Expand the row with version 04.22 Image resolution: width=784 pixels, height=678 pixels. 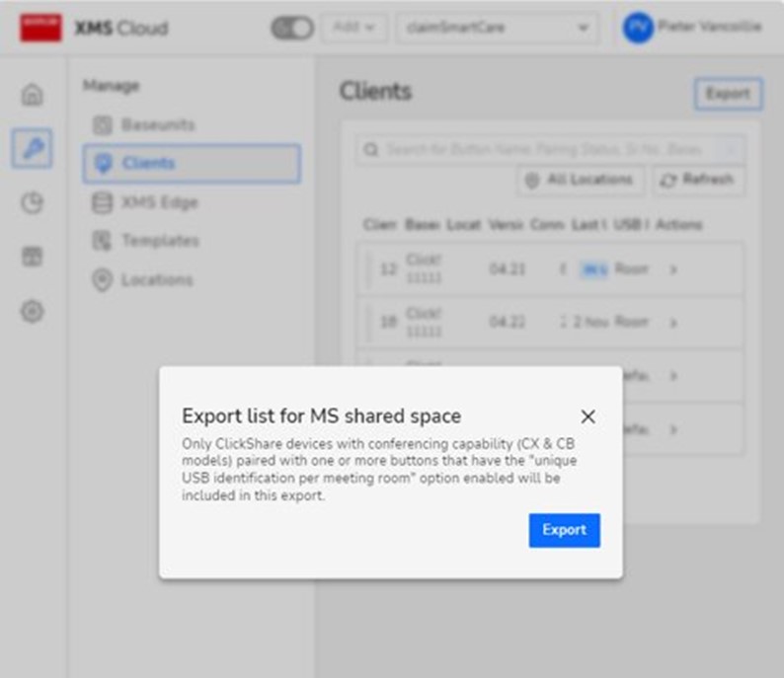click(x=673, y=323)
